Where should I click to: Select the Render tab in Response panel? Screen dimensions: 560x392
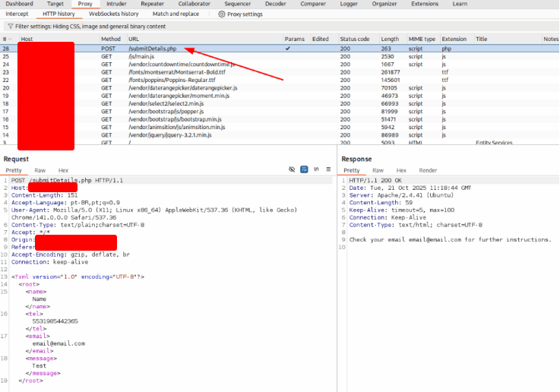coord(428,170)
